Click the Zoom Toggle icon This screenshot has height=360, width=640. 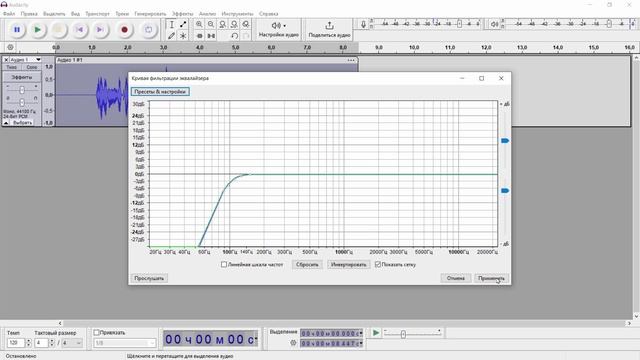[246, 24]
